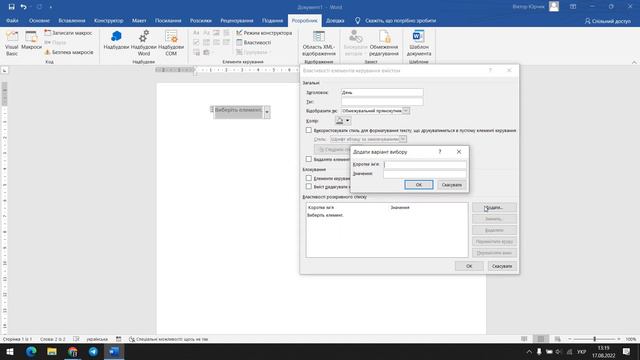
Task: Click the lightbulb Tell me search box
Action: (395, 20)
